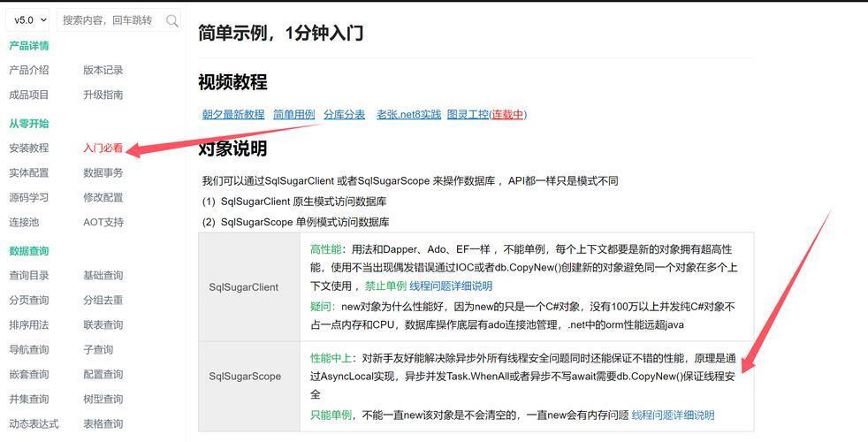The width and height of the screenshot is (868, 442).
Task: Open 产品介绍 in the sidebar
Action: 29,70
